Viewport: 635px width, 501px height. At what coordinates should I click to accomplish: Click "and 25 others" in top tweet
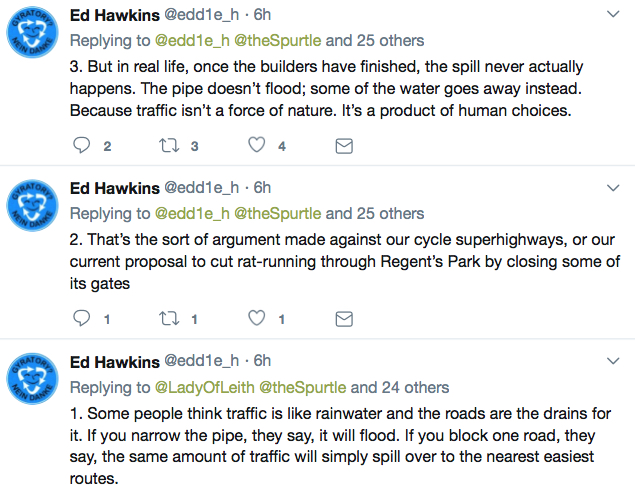[375, 41]
